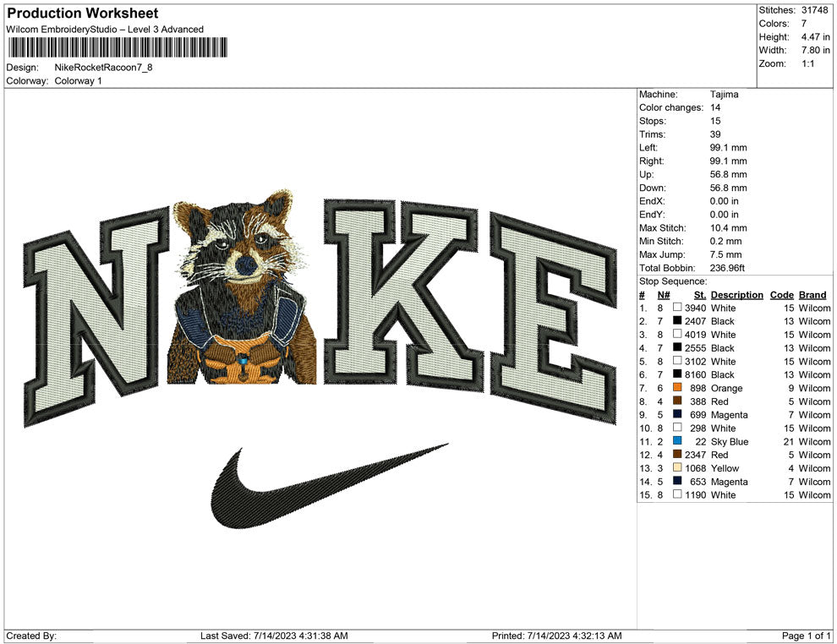Screen dimensions: 837x644
Task: Click the Min Stitch value 0.2 mm
Action: (726, 241)
